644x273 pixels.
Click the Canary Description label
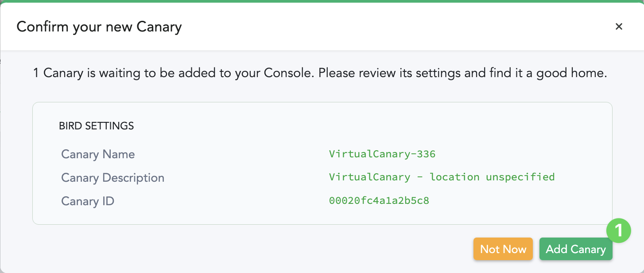click(x=113, y=178)
